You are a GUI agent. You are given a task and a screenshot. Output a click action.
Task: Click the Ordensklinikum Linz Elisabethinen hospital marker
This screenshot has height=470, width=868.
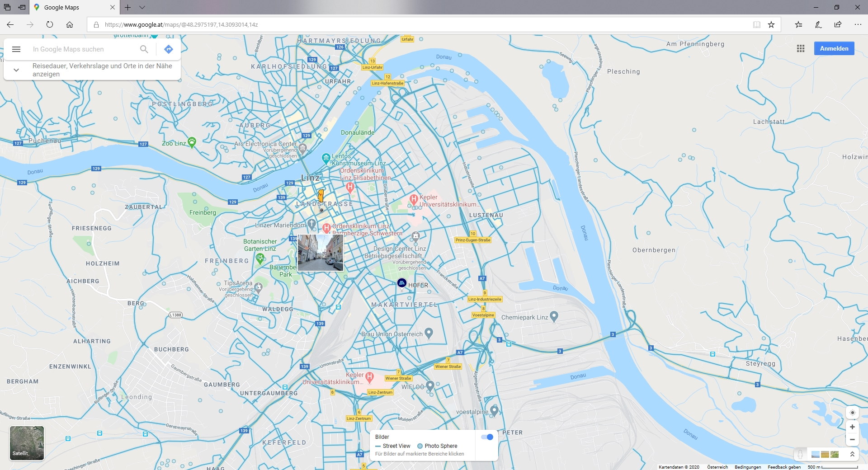click(350, 187)
